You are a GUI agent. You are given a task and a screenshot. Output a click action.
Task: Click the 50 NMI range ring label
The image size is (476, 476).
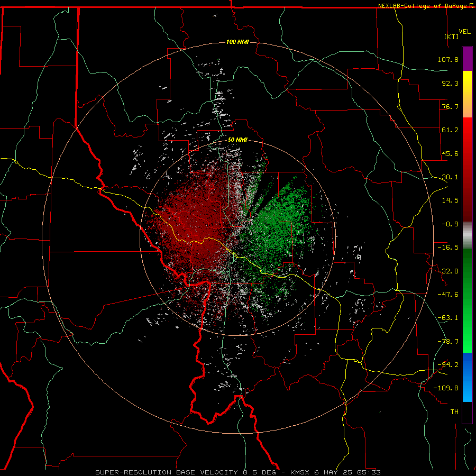pos(237,140)
